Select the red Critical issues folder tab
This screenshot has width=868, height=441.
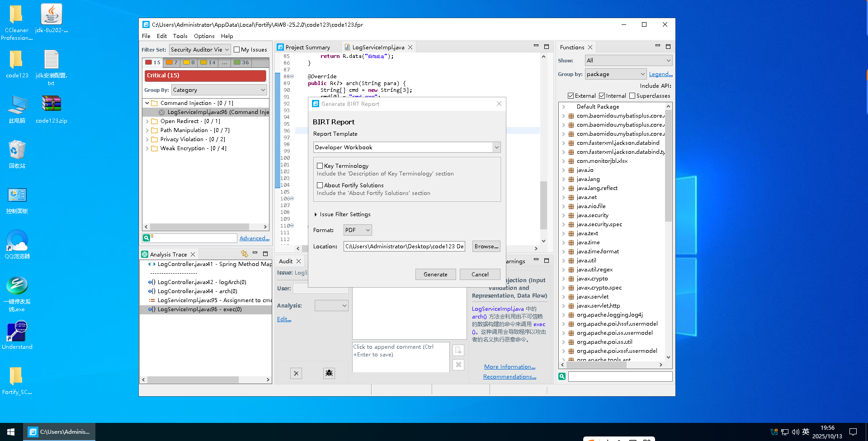153,62
